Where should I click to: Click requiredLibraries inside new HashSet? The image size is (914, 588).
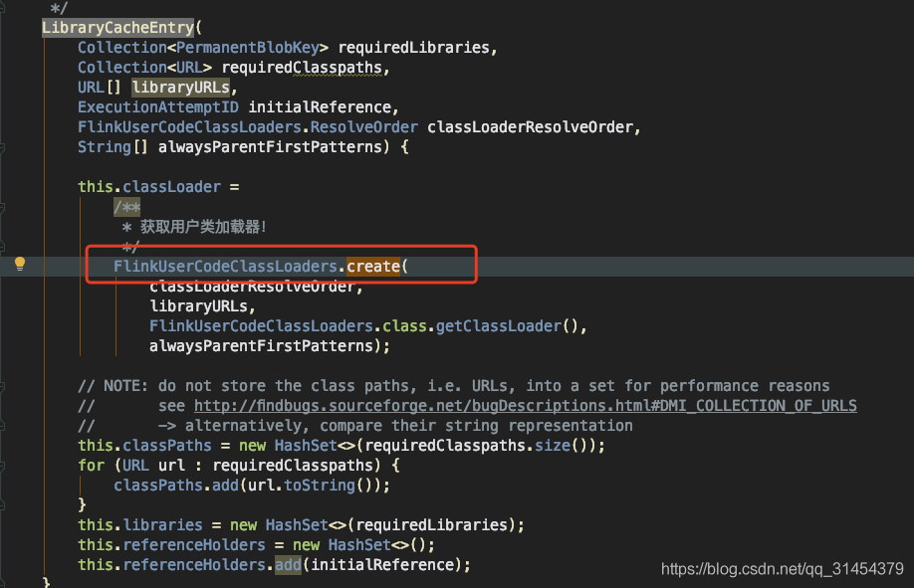[431, 525]
